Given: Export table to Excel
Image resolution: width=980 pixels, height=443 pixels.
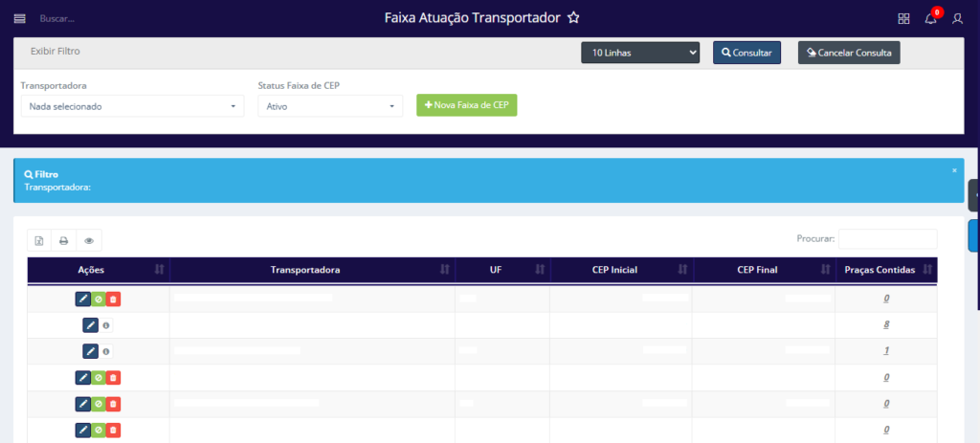Looking at the screenshot, I should (x=39, y=241).
